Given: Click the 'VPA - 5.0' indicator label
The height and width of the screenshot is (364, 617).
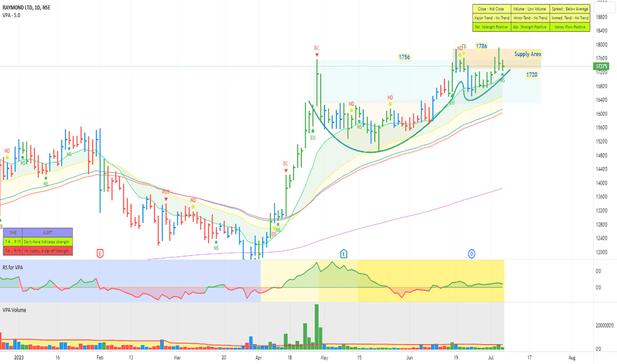Looking at the screenshot, I should [x=11, y=15].
